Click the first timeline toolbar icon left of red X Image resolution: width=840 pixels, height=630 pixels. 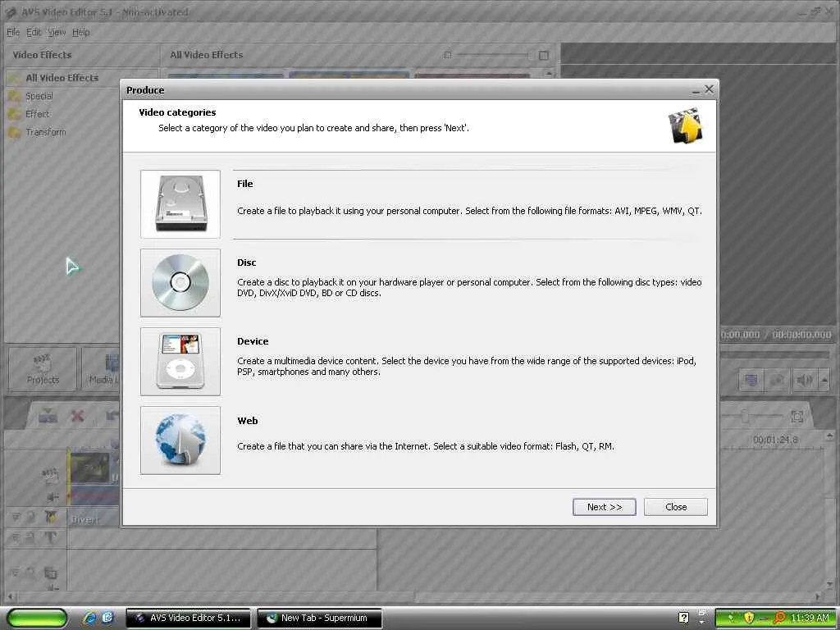[x=48, y=416]
